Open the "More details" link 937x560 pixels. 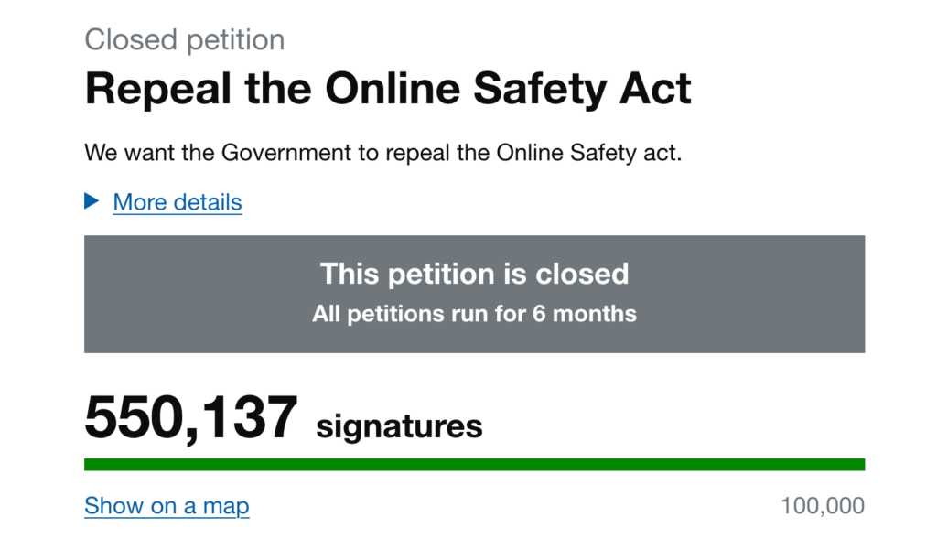click(178, 202)
